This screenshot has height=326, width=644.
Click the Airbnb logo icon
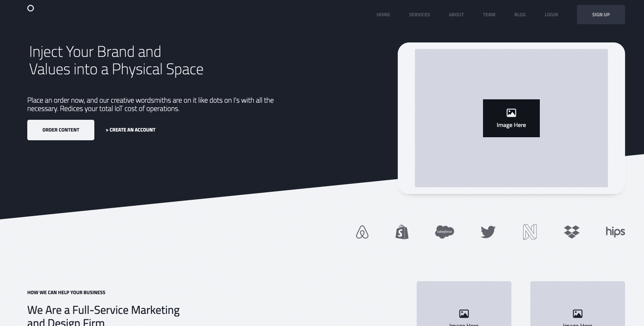tap(362, 232)
